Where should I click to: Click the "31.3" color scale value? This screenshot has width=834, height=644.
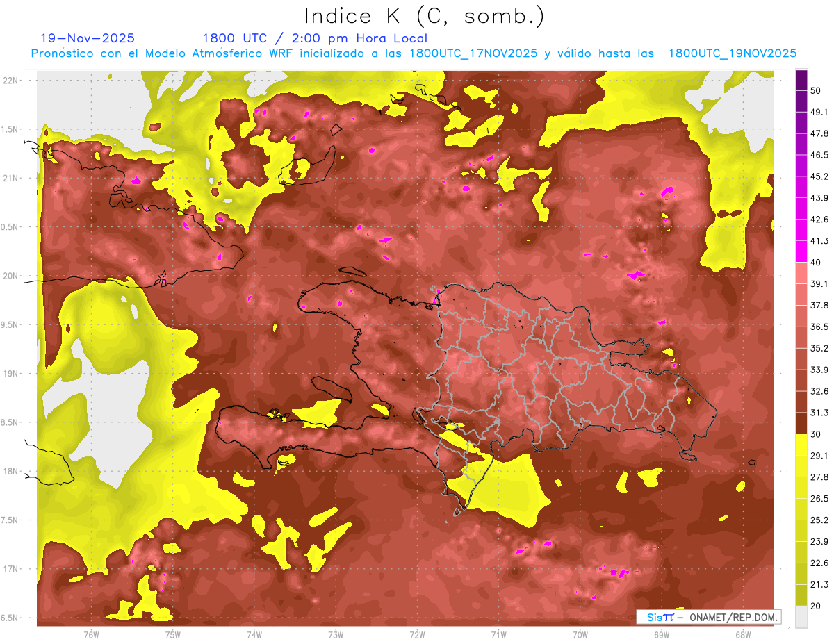pos(819,413)
